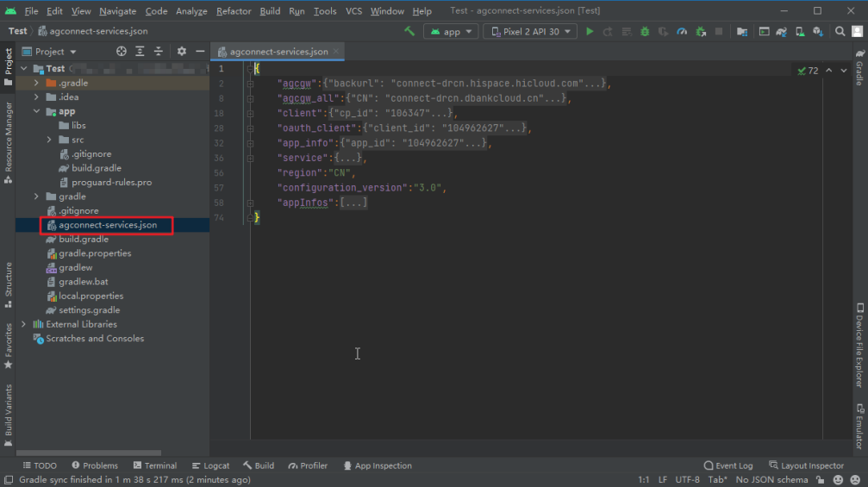Viewport: 868px width, 487px height.
Task: Open the Event Log button
Action: pos(728,465)
